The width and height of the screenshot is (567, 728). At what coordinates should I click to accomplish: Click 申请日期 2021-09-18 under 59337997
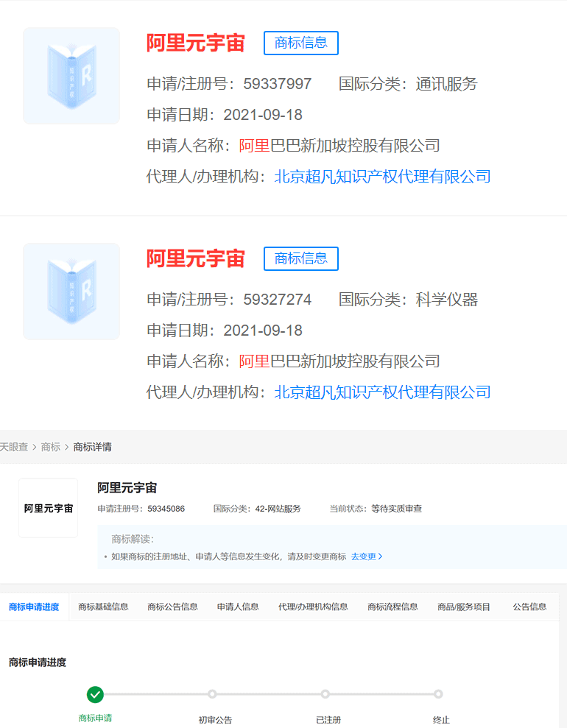[x=225, y=115]
